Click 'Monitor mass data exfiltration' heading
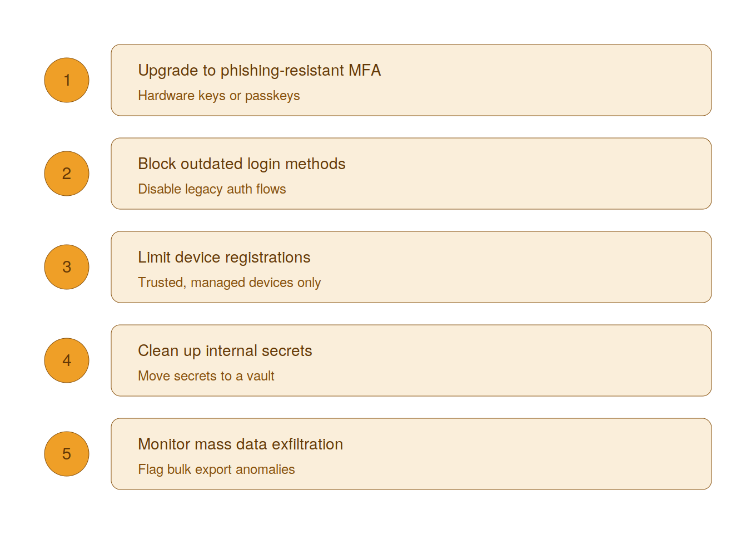This screenshot has height=534, width=756. pos(240,444)
